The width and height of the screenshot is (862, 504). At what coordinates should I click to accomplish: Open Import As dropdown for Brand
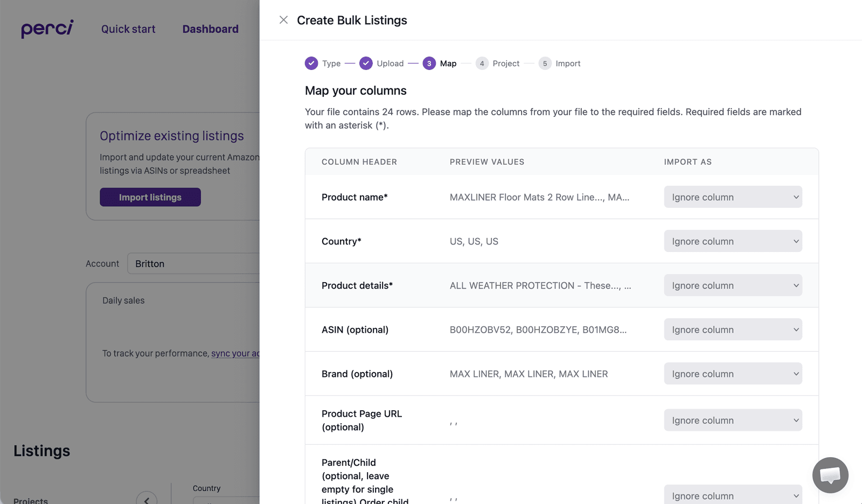[733, 374]
